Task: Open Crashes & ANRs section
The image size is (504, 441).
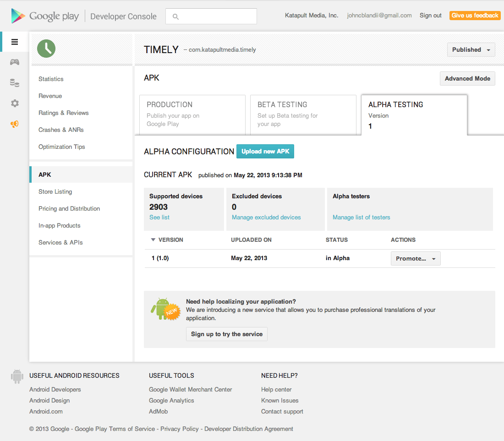Action: [x=61, y=130]
